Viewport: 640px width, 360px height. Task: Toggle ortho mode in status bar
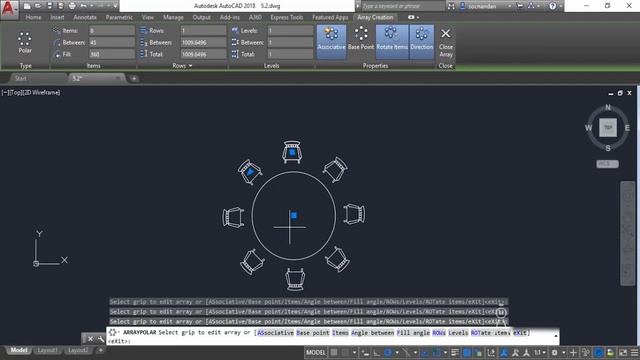click(x=376, y=352)
